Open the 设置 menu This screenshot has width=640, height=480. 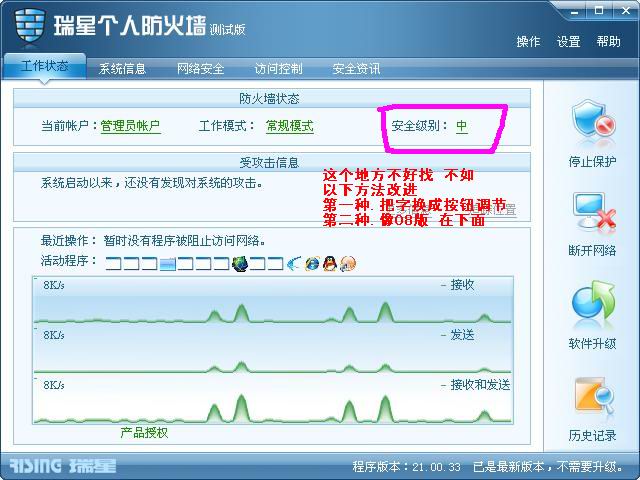coord(569,42)
